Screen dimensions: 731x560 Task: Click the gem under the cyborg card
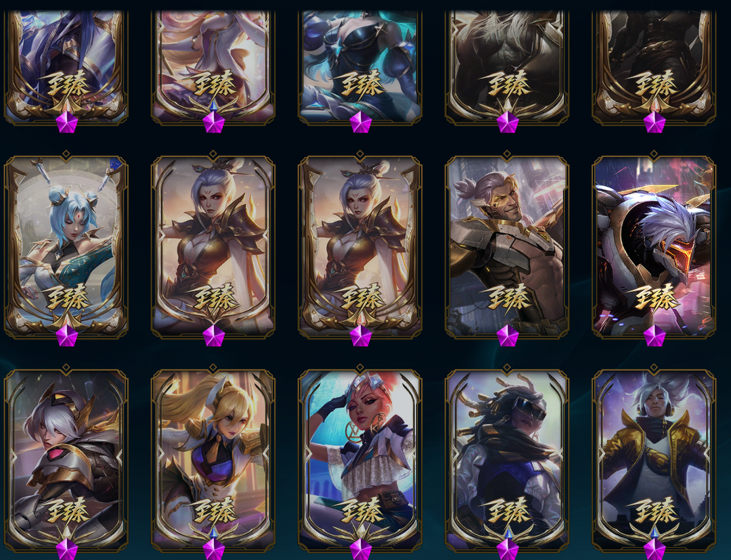tap(654, 336)
